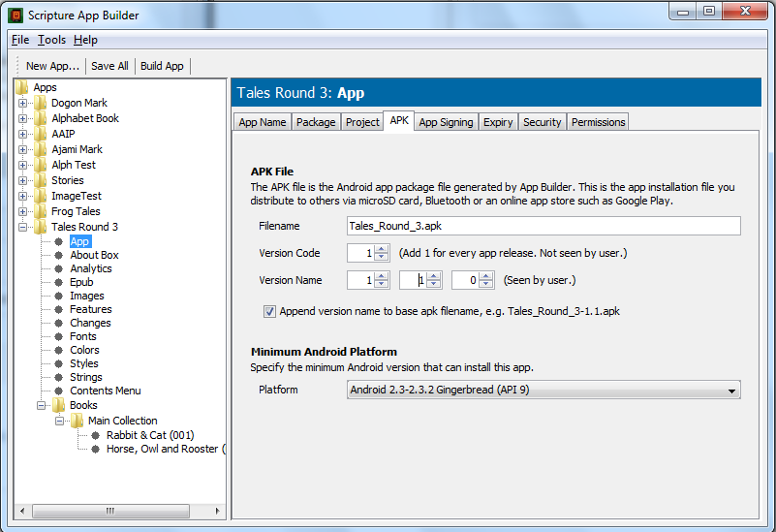The width and height of the screenshot is (776, 532).
Task: Increase the Version Code spinner value
Action: [x=382, y=249]
